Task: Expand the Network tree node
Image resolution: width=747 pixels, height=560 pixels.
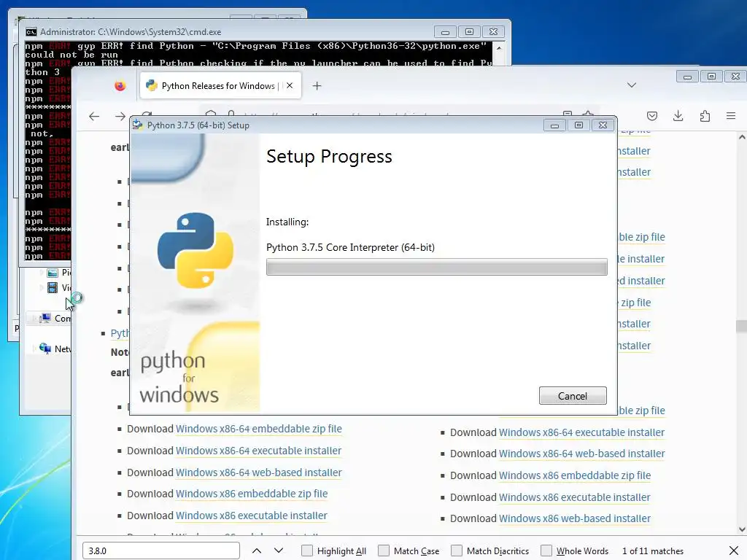Action: [34, 349]
